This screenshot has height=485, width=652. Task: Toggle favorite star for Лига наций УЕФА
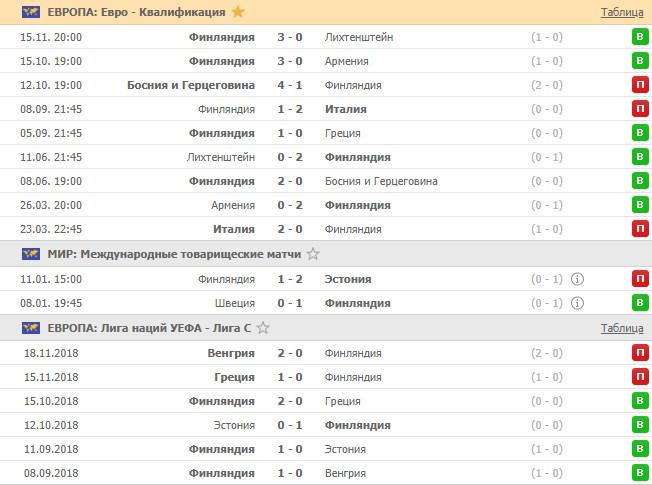(263, 328)
